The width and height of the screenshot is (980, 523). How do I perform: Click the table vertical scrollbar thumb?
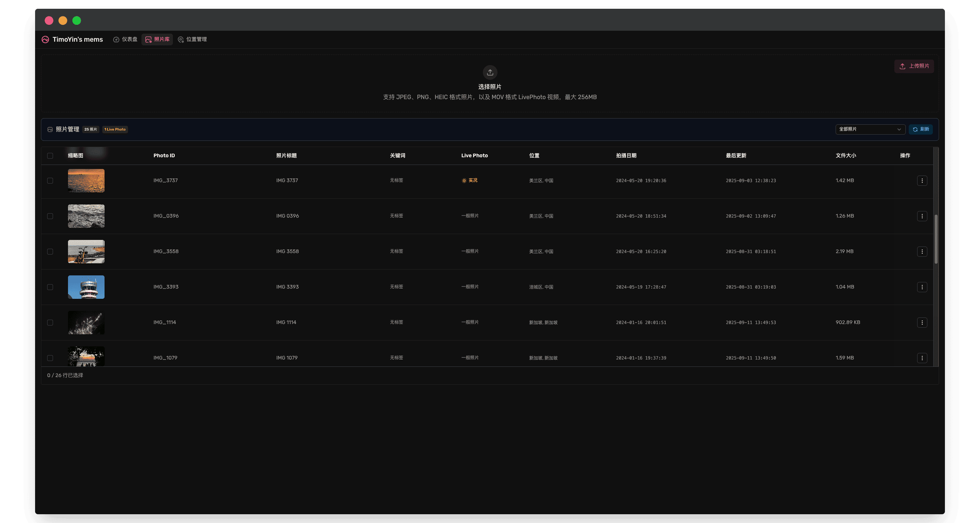(936, 239)
